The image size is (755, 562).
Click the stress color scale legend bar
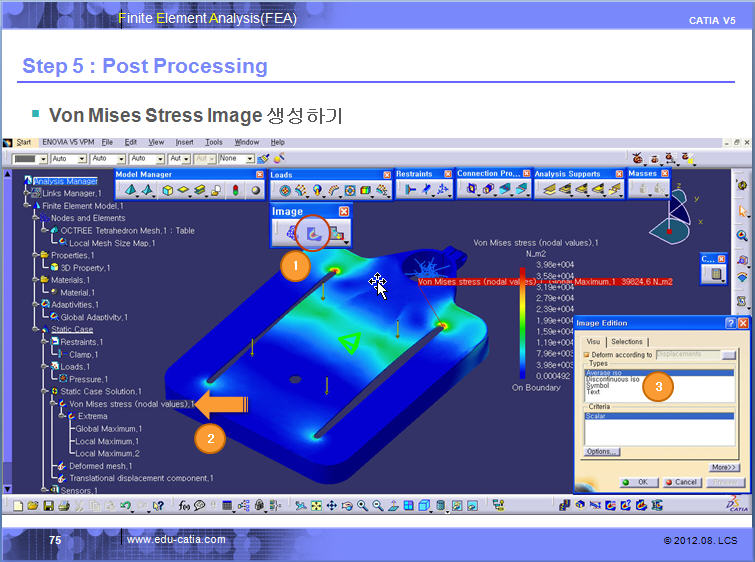tap(522, 320)
